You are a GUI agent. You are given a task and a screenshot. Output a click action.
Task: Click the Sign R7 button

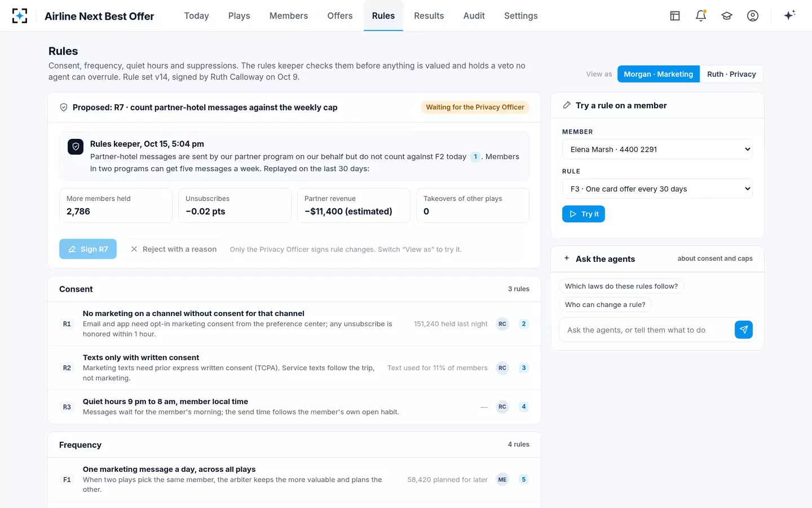point(88,249)
